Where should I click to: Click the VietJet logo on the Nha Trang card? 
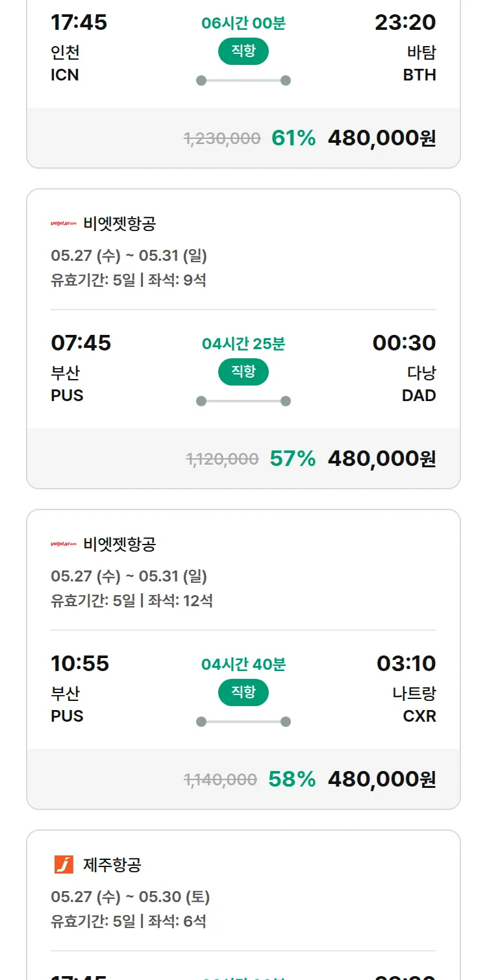[x=64, y=544]
